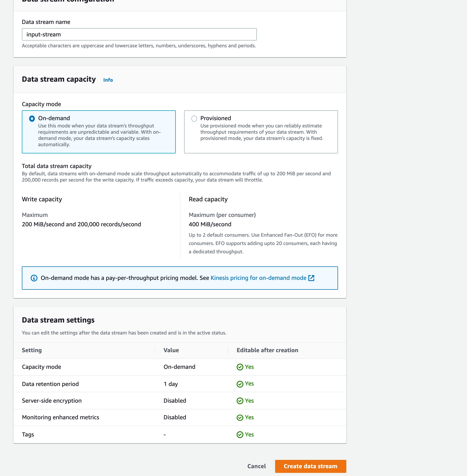Click the On-demand value in Capacity mode row
The height and width of the screenshot is (476, 467).
click(x=179, y=367)
